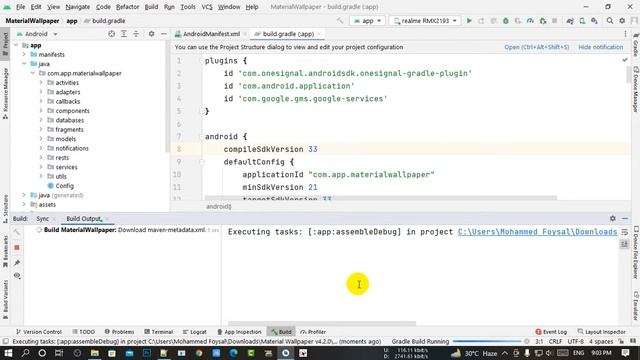Screen dimensions: 640x360
Task: Collapse com.app.materialwallpaper package
Action: pyautogui.click(x=32, y=73)
